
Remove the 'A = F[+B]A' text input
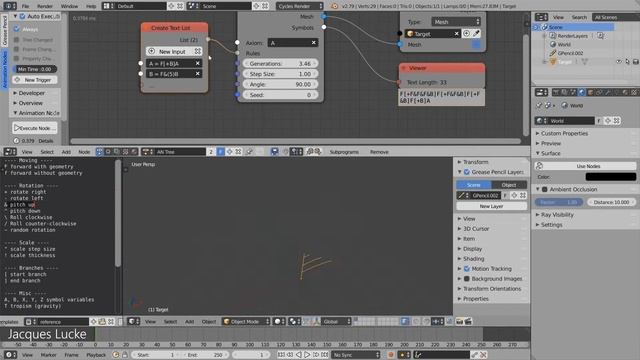click(198, 63)
